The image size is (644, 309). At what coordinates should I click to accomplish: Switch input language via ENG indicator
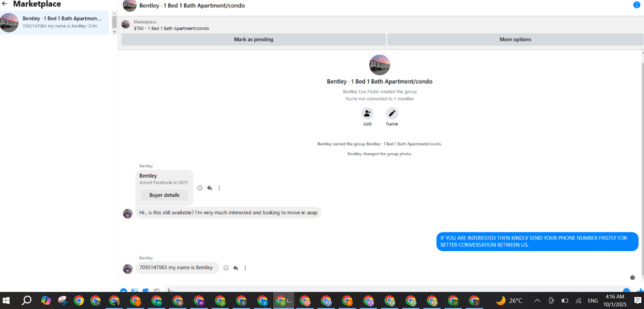click(593, 300)
